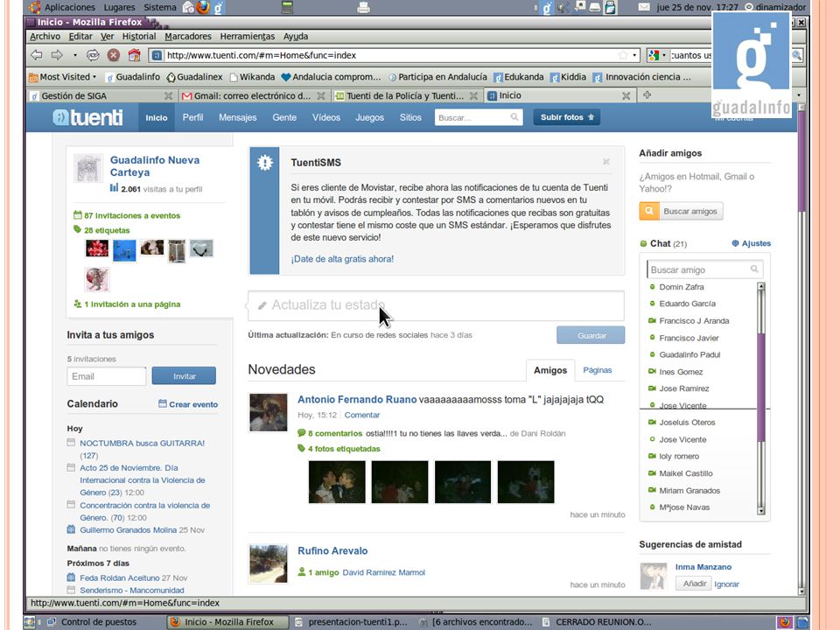Open the Rufino Arevalo profile link

332,550
